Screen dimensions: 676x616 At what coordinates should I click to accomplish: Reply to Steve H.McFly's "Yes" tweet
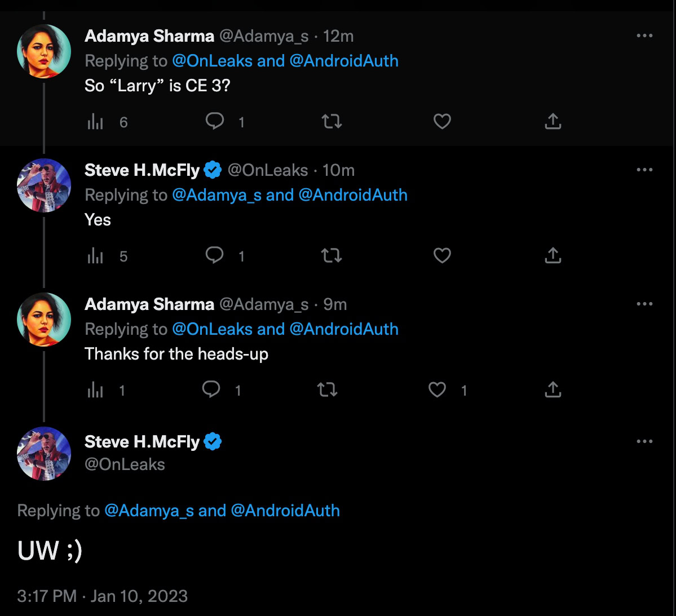215,255
